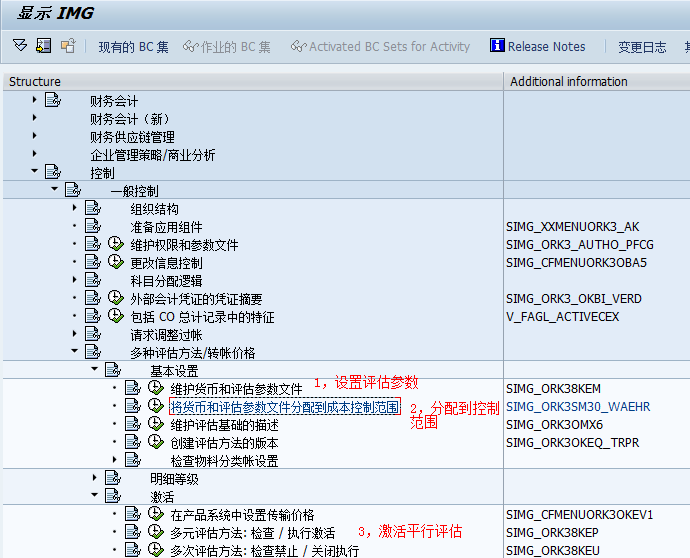
Task: Open documentation icon for 将货币和评估参数文件分配到成本控制范围
Action: pyautogui.click(x=133, y=406)
